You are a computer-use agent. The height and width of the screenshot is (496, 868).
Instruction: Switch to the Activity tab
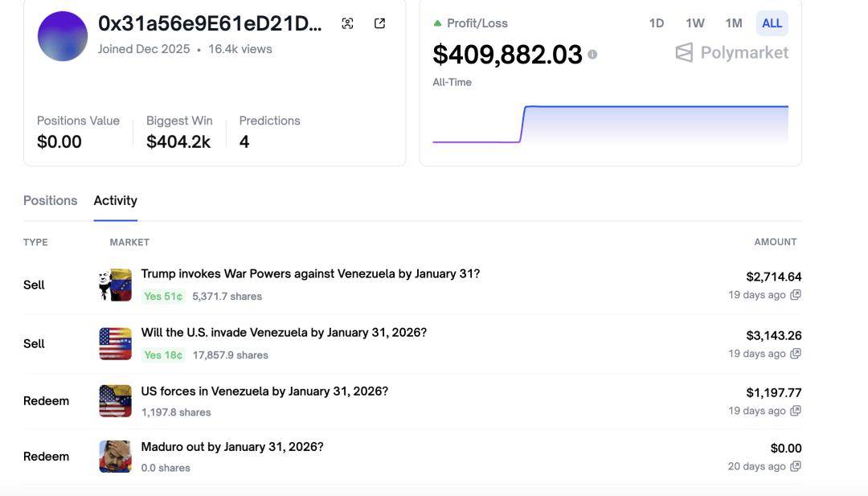pyautogui.click(x=115, y=201)
